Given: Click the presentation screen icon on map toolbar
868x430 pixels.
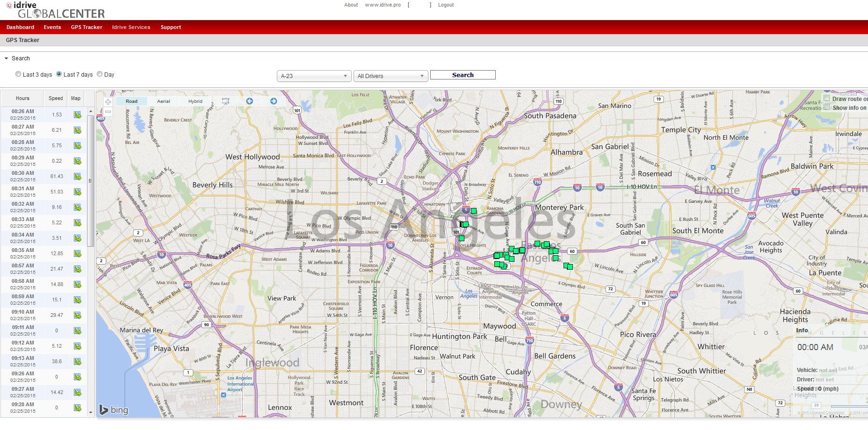Looking at the screenshot, I should [x=225, y=101].
